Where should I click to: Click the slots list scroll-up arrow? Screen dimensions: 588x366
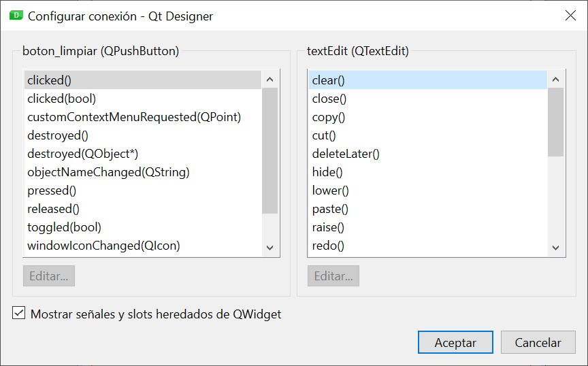click(556, 79)
